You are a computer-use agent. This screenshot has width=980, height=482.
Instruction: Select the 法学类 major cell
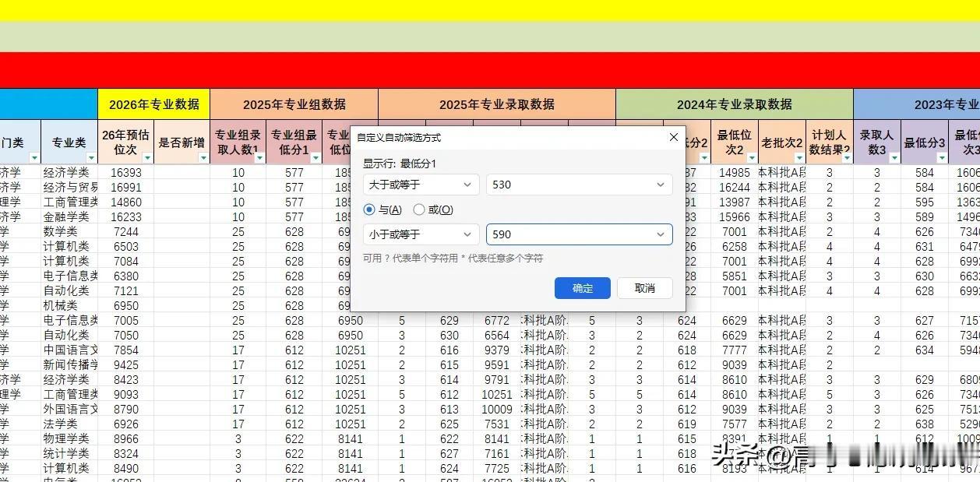[70, 424]
